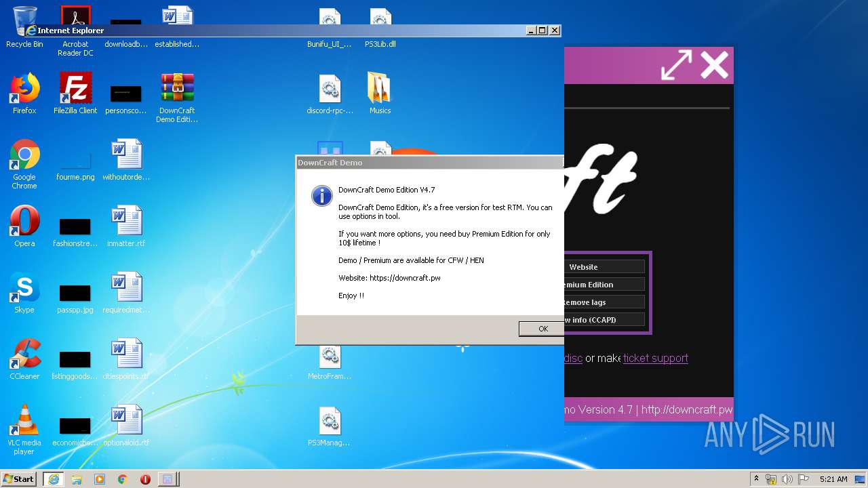Click the Premium Edition button

603,285
